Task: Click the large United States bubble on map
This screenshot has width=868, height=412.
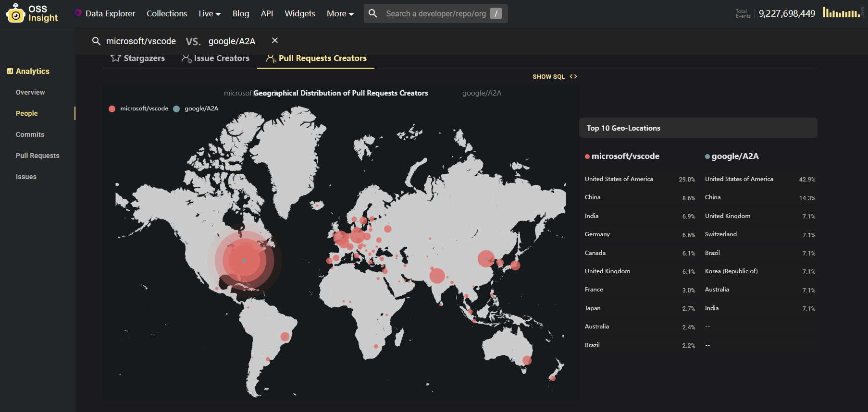Action: tap(244, 260)
